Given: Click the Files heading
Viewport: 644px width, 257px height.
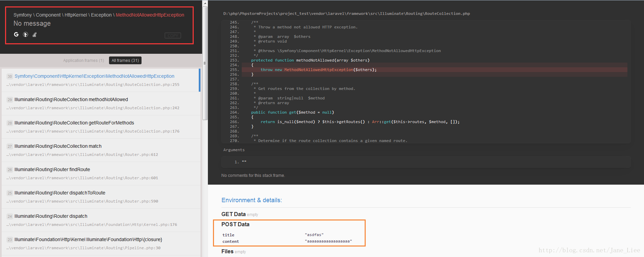Looking at the screenshot, I should coord(227,251).
